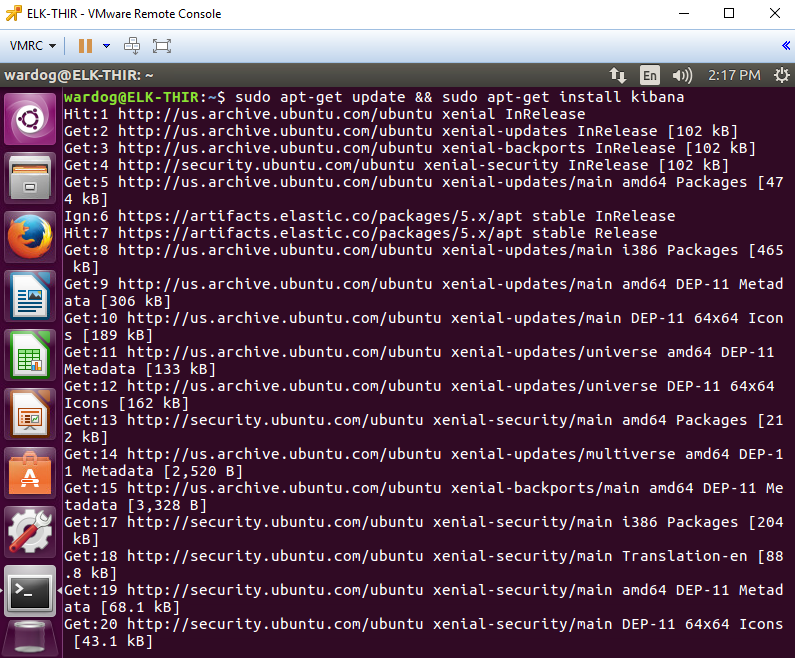This screenshot has width=795, height=658.
Task: Open the network connections indicator
Action: (618, 76)
